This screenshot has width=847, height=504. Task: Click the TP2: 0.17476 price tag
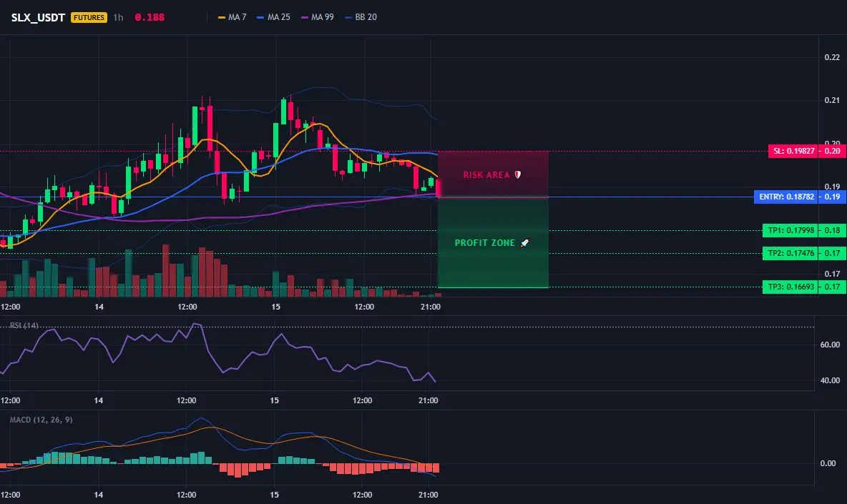[790, 253]
